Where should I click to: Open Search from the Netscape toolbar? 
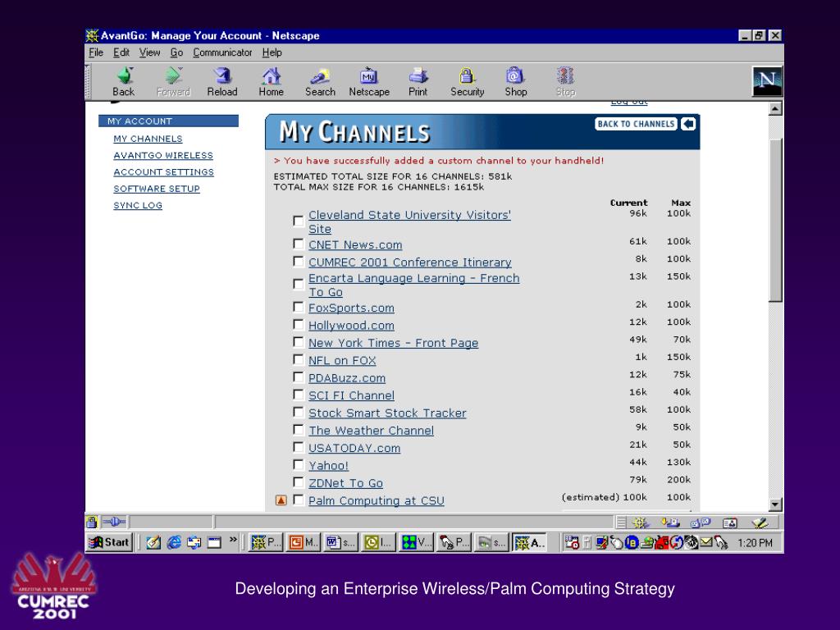(321, 81)
